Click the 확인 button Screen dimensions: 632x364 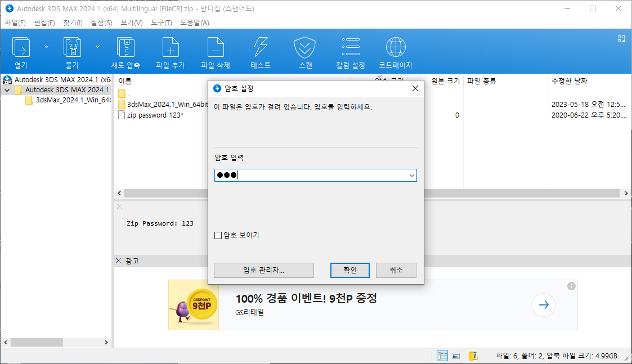click(x=350, y=270)
